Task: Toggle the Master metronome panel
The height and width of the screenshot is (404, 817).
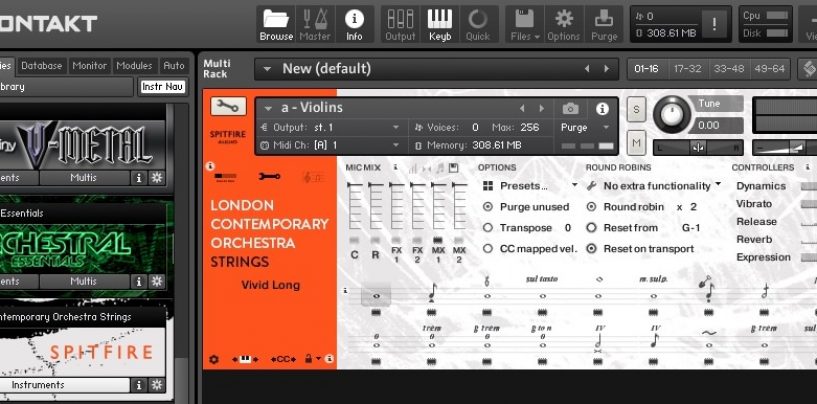Action: pos(315,25)
